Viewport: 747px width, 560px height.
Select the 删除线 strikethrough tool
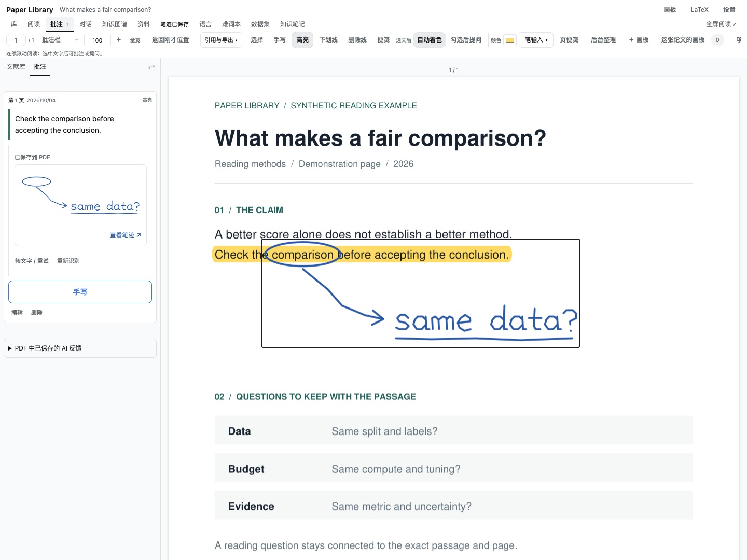coord(357,40)
